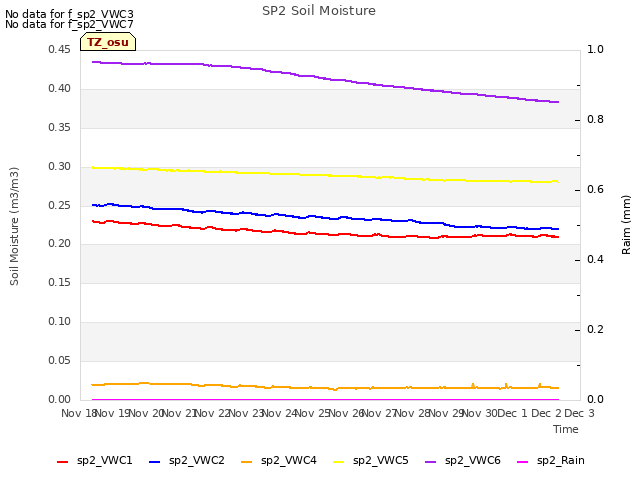The image size is (640, 480).
Task: Click the Dec 1 date tick label
Action: pyautogui.click(x=513, y=413)
